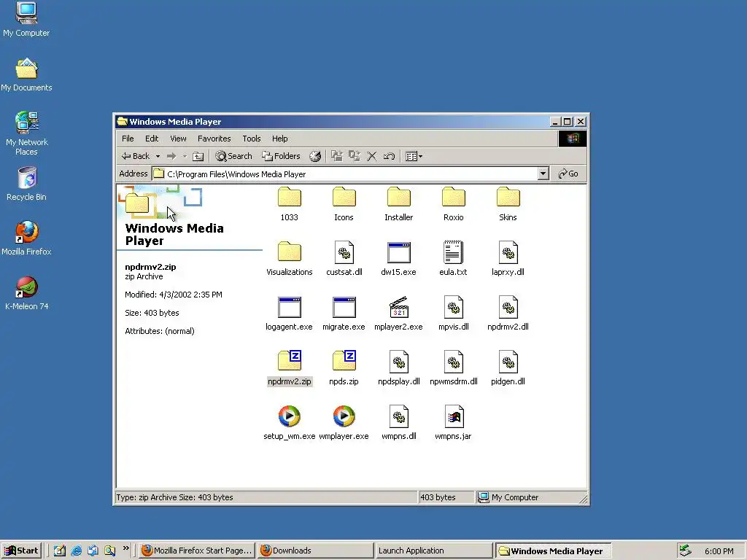Click the History toolbar icon
Image resolution: width=747 pixels, height=560 pixels.
pos(315,156)
